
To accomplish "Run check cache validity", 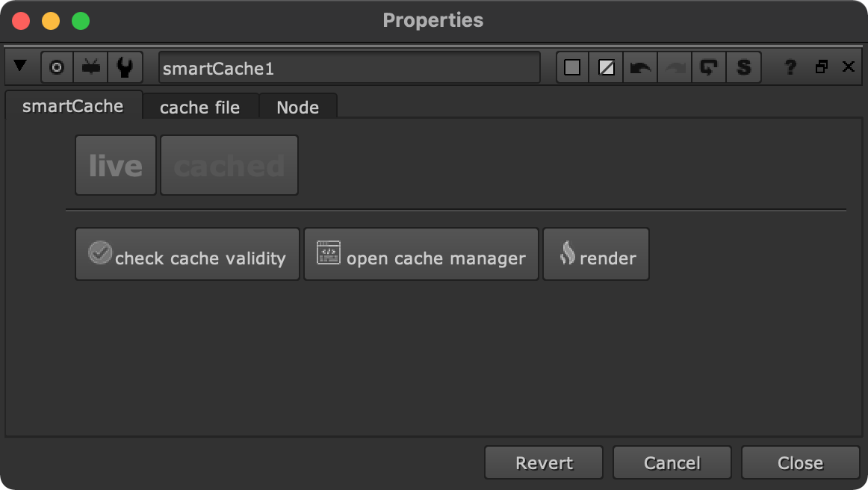I will click(x=187, y=254).
